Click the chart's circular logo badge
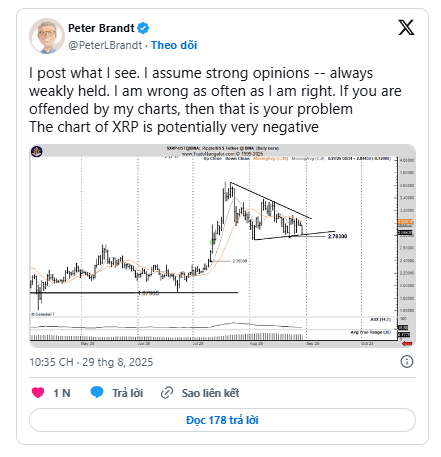Screen dimensions: 441x457 point(37,152)
